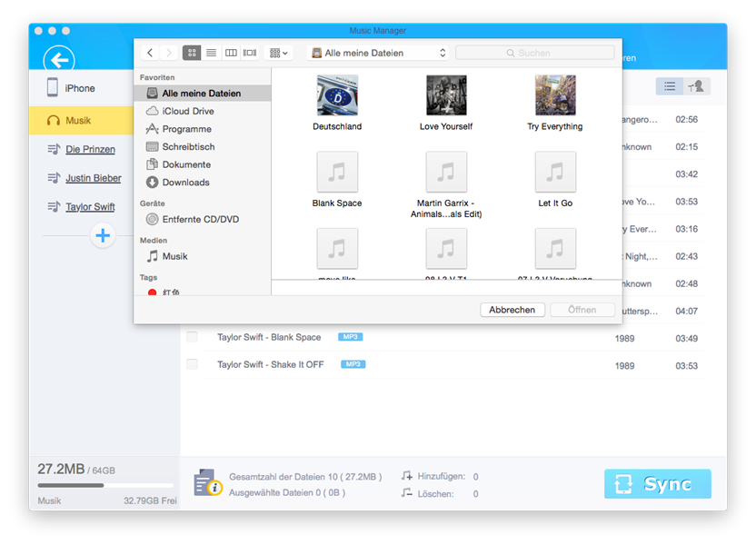Click the 02:56 duration value
Viewport: 756px width, 545px height.
pyautogui.click(x=687, y=119)
